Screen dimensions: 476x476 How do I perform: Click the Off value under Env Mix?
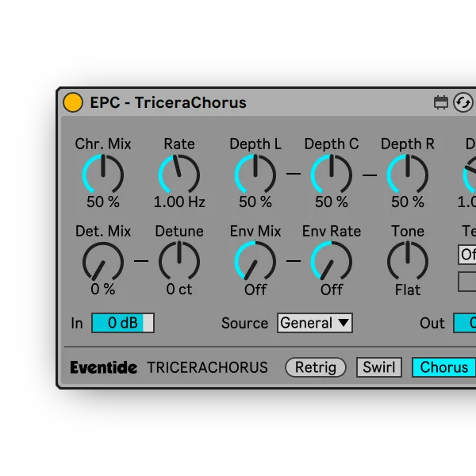255,290
